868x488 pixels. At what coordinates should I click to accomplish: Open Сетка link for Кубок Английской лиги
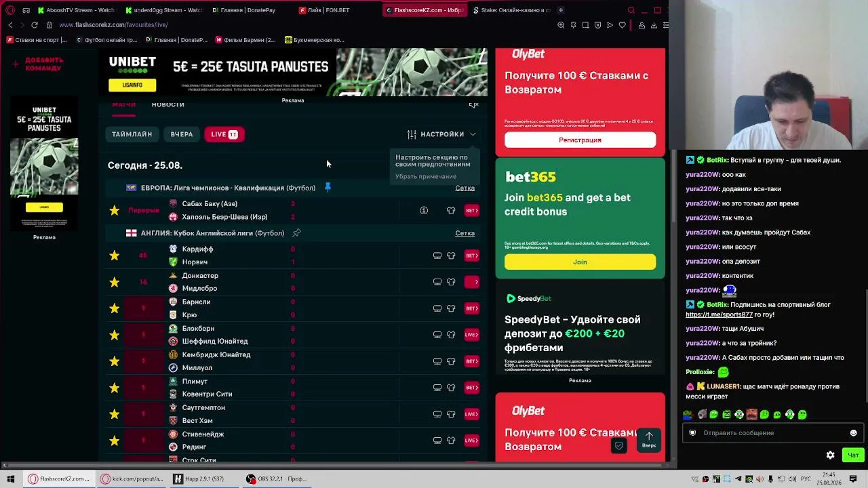click(x=465, y=233)
